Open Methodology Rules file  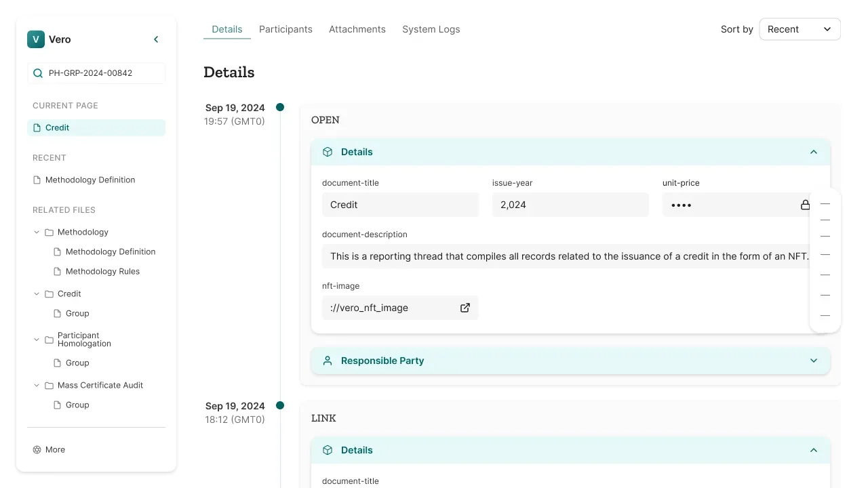point(102,271)
